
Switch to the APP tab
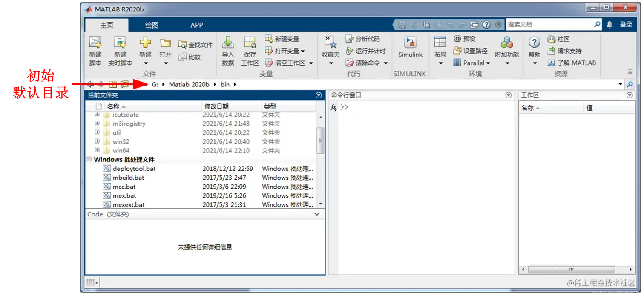coord(197,25)
